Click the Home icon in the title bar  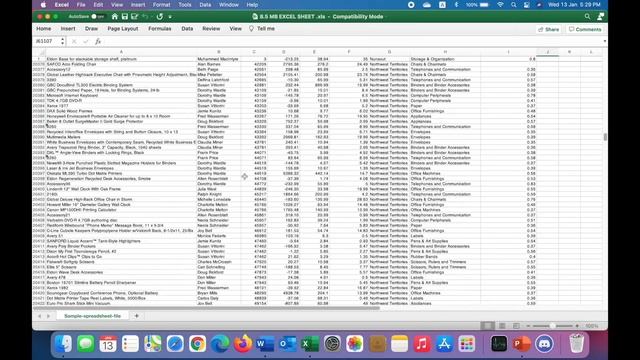point(115,16)
